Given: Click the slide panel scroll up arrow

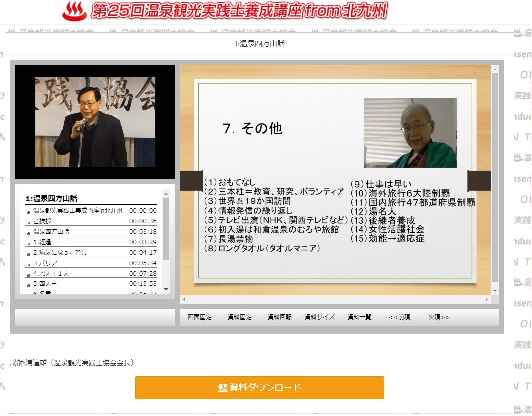Looking at the screenshot, I should 495,69.
